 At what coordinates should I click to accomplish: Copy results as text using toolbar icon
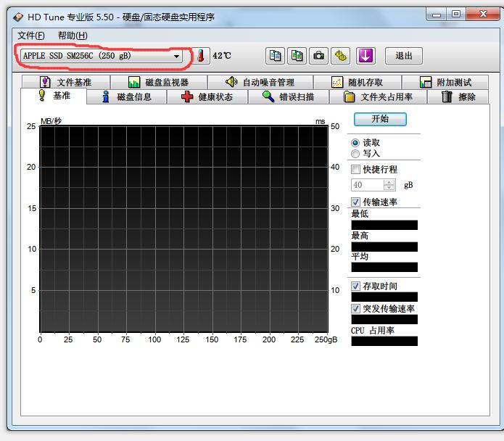275,56
